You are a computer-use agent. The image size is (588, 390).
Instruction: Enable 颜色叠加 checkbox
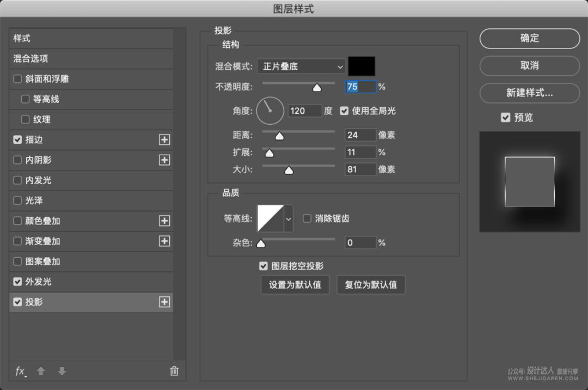[17, 221]
